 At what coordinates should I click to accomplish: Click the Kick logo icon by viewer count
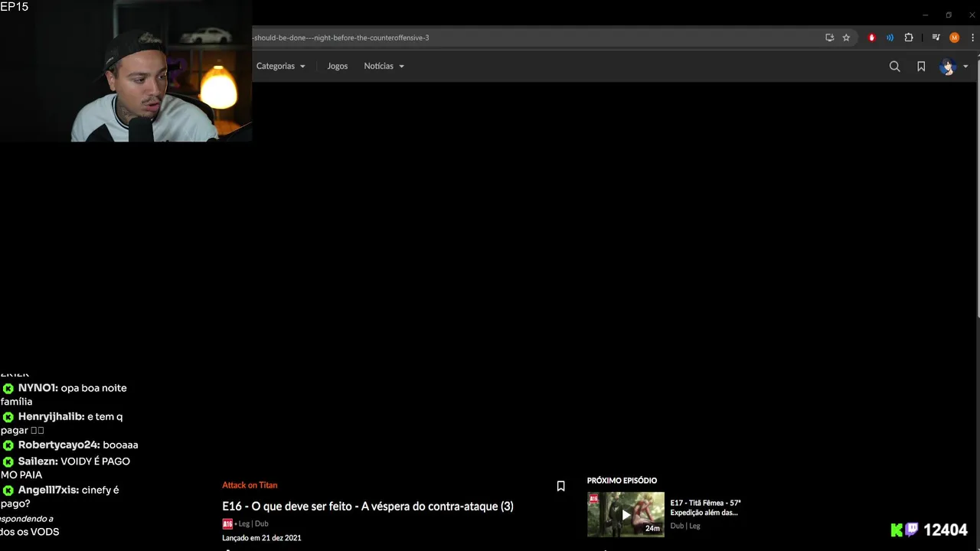897,530
